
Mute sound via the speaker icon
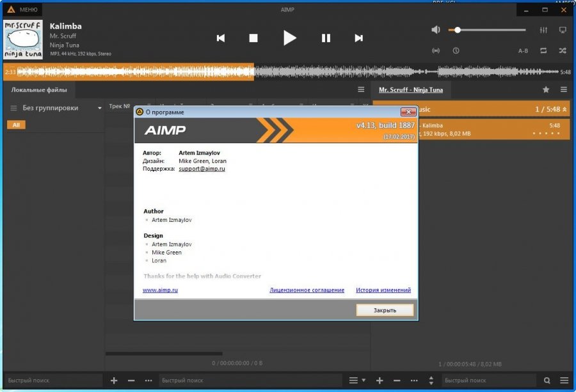click(436, 29)
